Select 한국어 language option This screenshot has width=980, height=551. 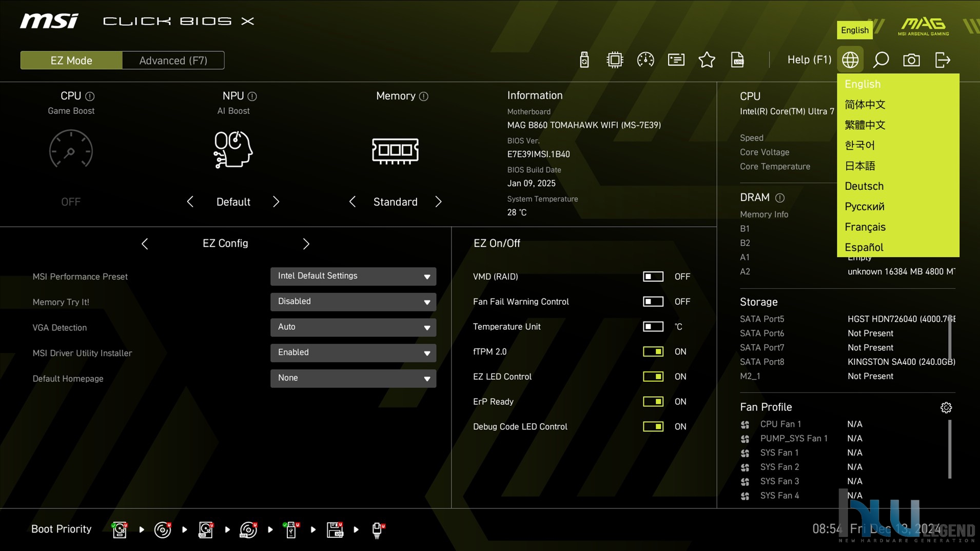tap(898, 145)
